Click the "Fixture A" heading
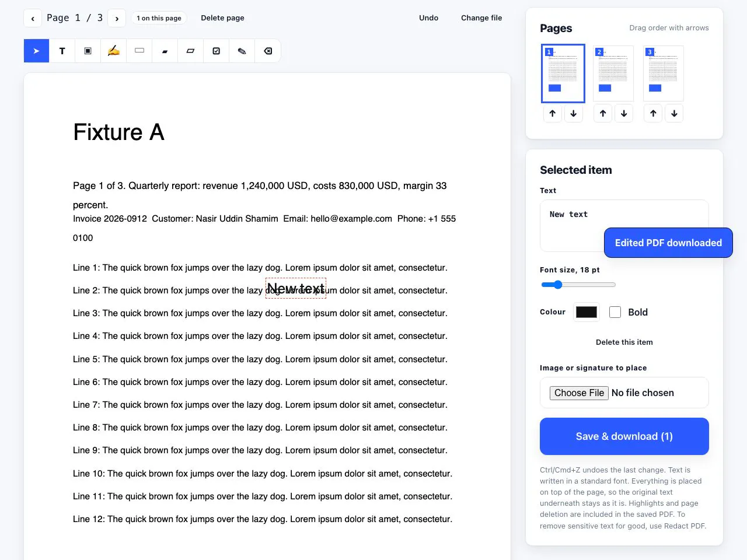 click(x=118, y=132)
